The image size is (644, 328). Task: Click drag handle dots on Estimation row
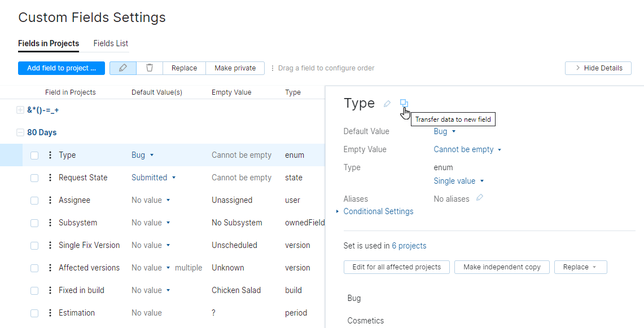pos(50,313)
